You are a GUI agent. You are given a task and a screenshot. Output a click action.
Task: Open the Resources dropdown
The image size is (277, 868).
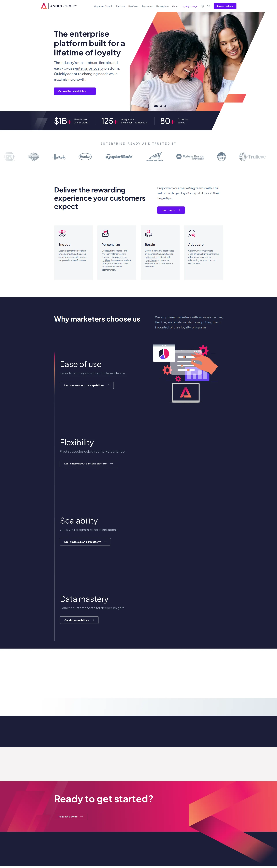click(147, 6)
